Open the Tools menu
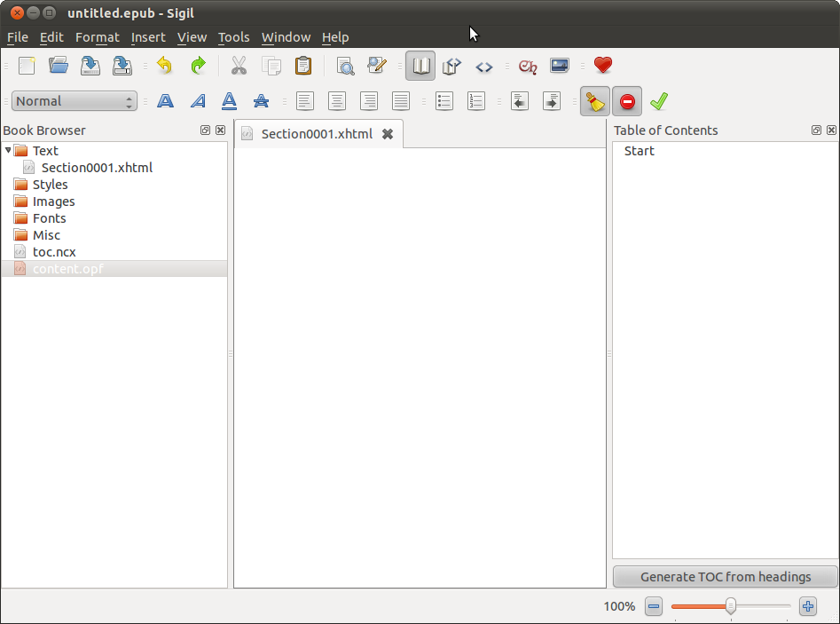This screenshot has height=624, width=840. click(x=233, y=37)
